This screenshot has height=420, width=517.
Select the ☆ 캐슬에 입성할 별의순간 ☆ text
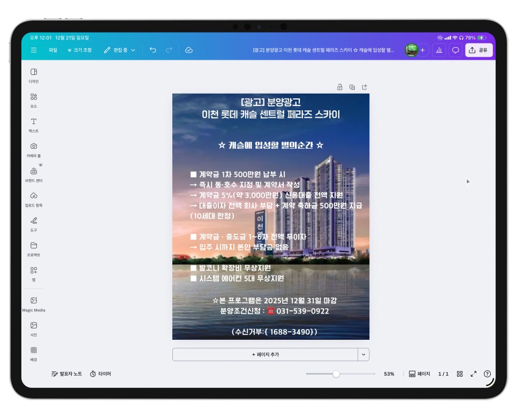271,145
